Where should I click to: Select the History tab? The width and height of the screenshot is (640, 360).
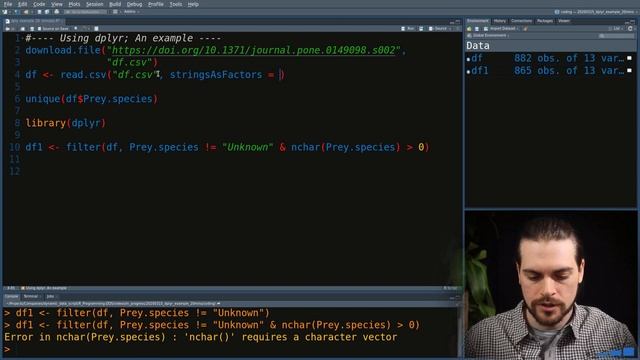500,21
